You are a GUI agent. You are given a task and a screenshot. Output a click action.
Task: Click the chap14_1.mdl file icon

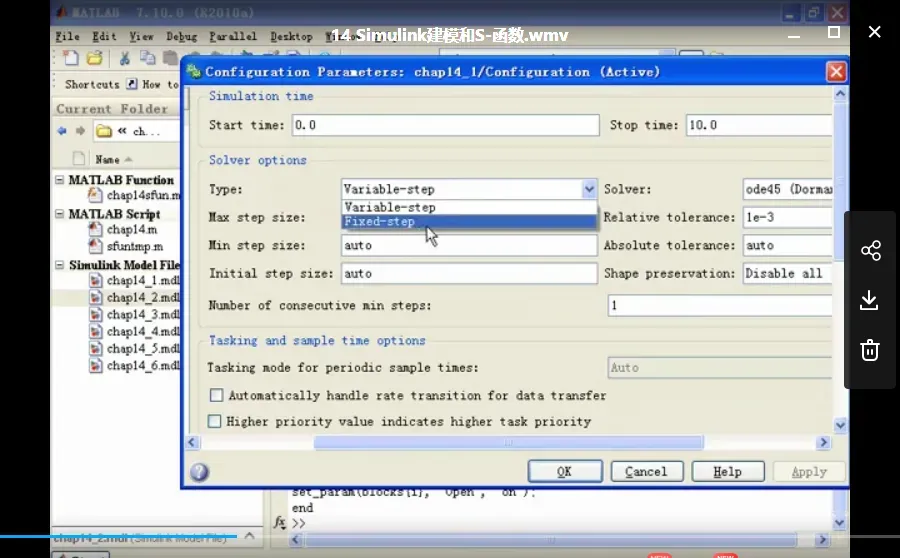coord(96,281)
